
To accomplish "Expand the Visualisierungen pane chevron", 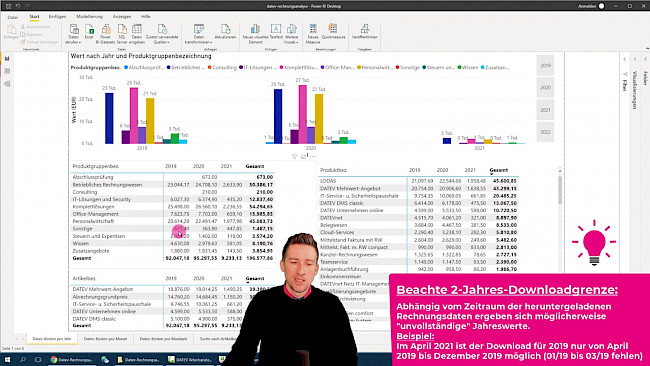I will pos(635,59).
